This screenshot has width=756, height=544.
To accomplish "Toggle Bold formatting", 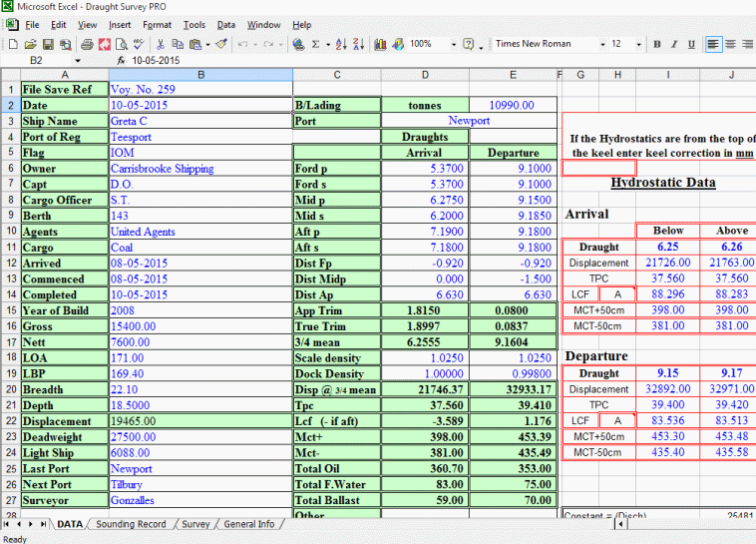I will coord(657,45).
